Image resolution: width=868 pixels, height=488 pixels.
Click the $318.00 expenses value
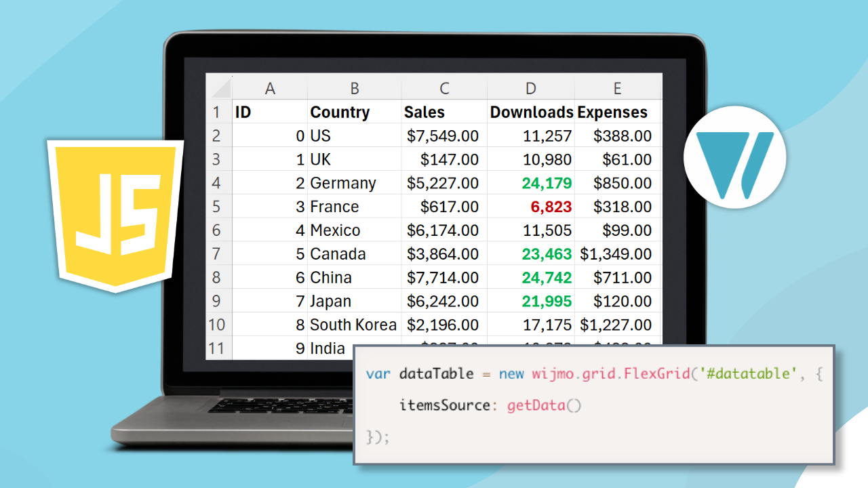(623, 207)
